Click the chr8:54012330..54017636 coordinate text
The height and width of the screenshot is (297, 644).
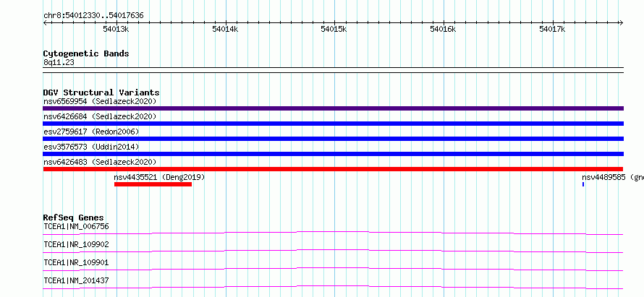pyautogui.click(x=93, y=16)
